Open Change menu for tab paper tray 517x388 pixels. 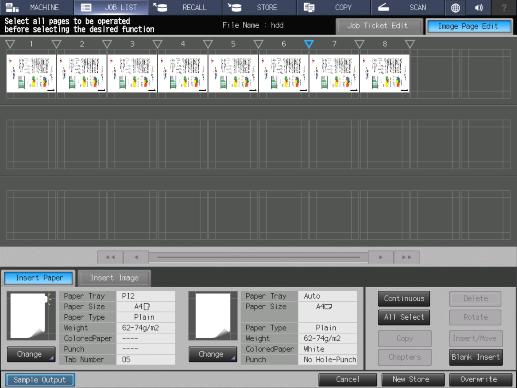(x=31, y=354)
